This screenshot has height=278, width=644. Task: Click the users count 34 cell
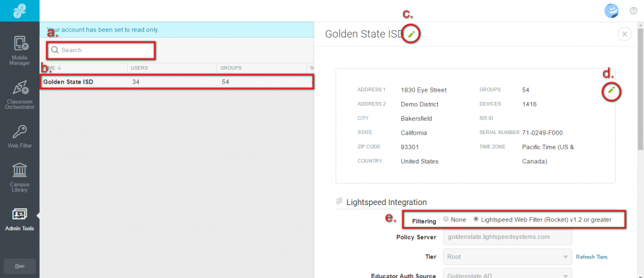(136, 82)
